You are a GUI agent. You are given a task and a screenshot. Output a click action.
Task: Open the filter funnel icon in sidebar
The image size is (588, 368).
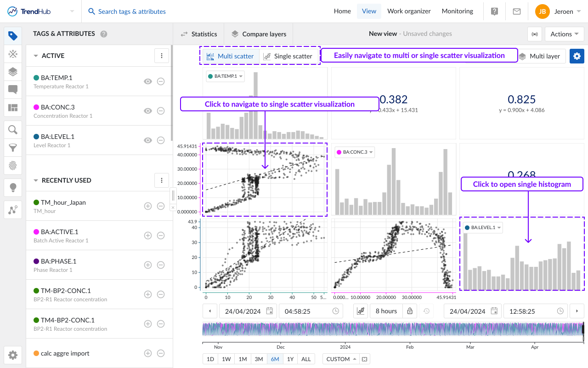point(13,148)
